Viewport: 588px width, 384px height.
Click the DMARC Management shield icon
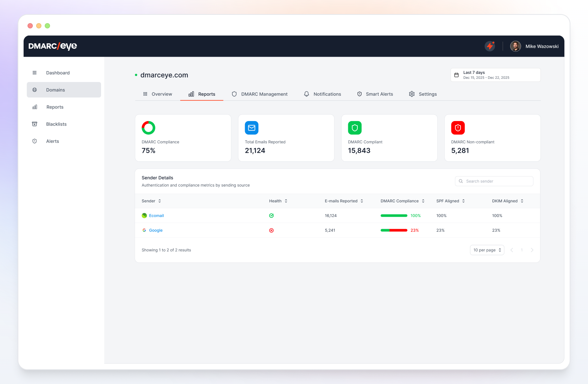[234, 94]
